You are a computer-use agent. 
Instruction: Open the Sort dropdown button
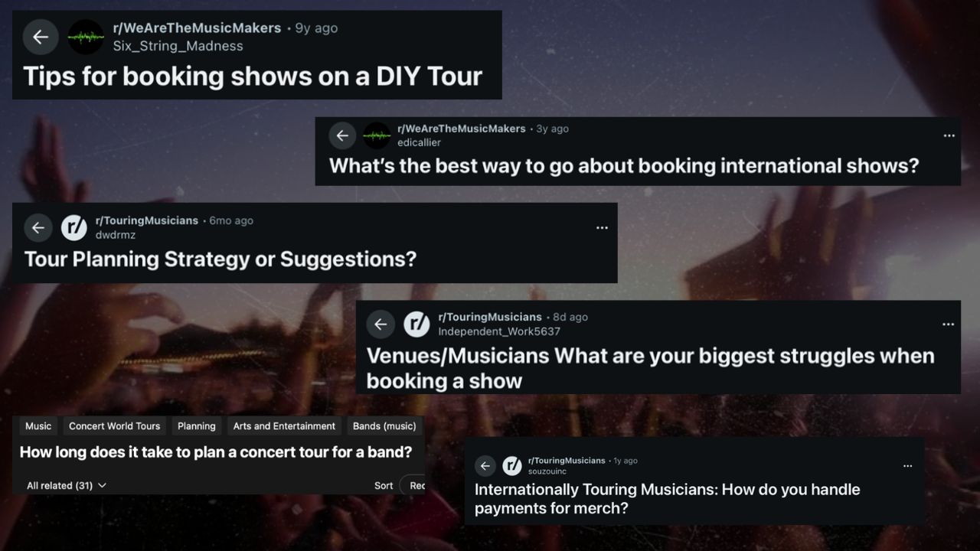pos(412,485)
